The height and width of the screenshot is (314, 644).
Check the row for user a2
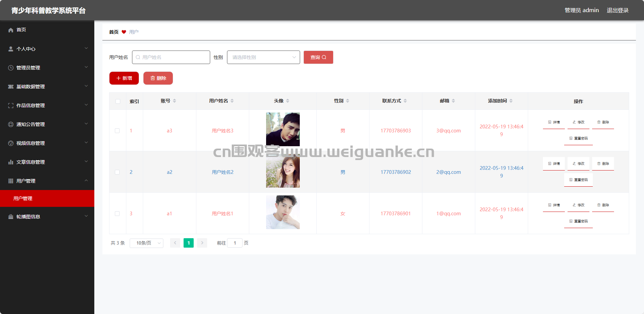click(117, 172)
